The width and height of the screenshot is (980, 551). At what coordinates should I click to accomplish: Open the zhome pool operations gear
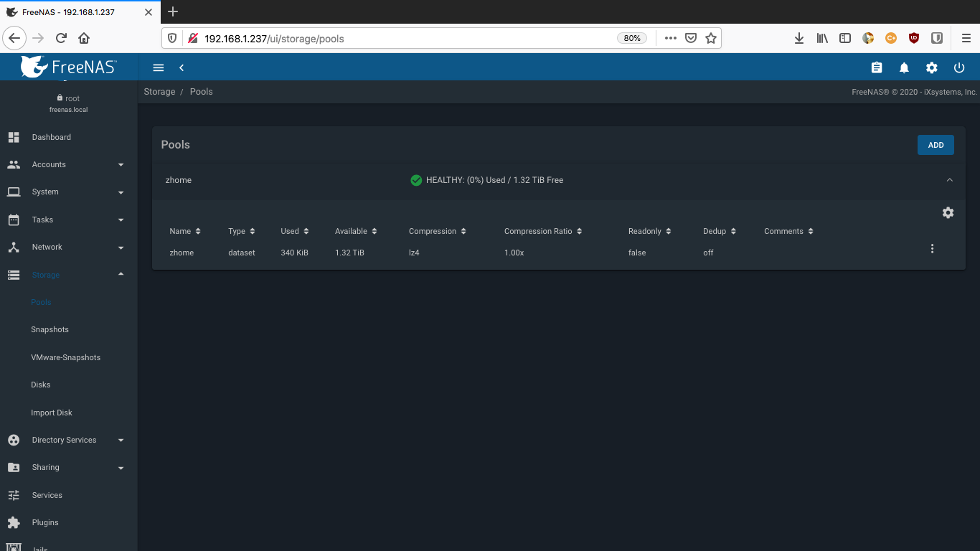pos(948,212)
